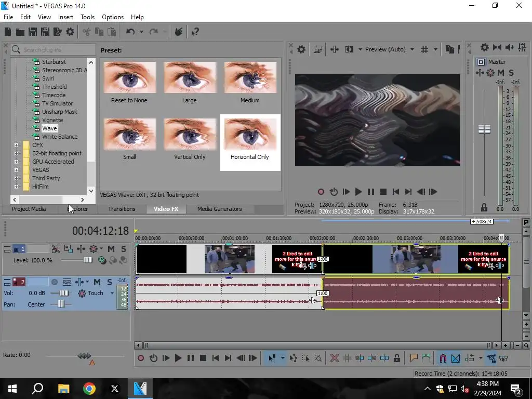Toggle Enable Snapping magnet icon
This screenshot has width=532, height=399.
pos(443,358)
